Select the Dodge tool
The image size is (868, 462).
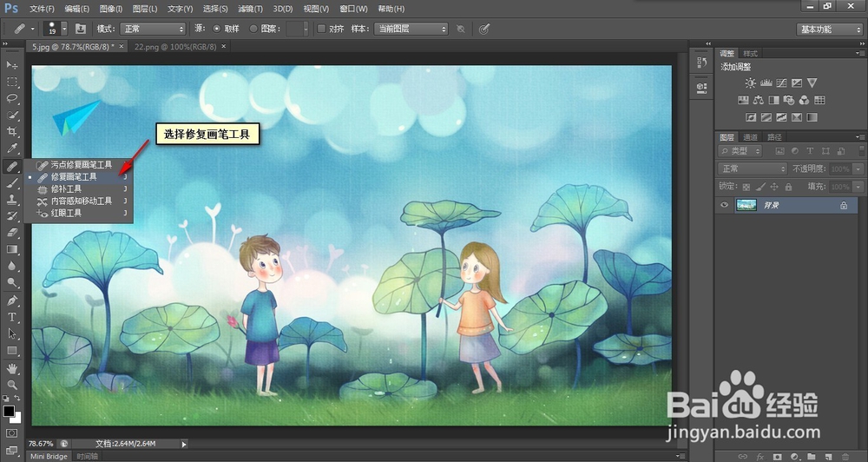point(11,283)
